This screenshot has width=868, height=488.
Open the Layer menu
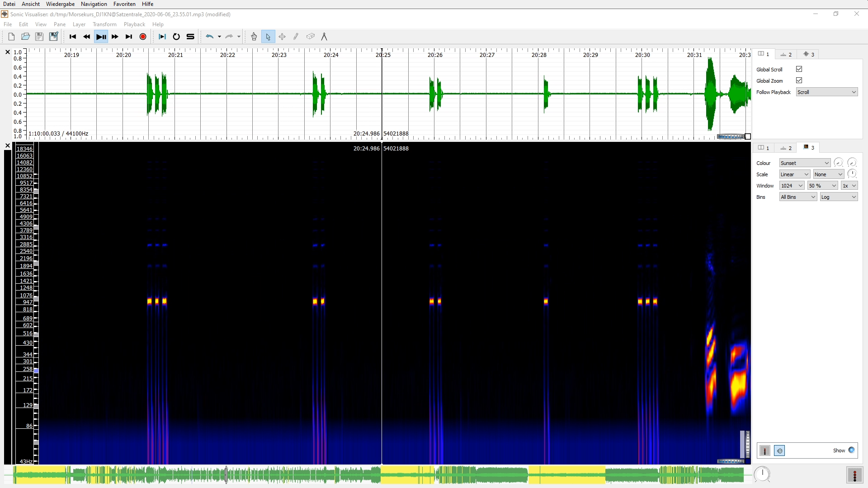[x=79, y=24]
